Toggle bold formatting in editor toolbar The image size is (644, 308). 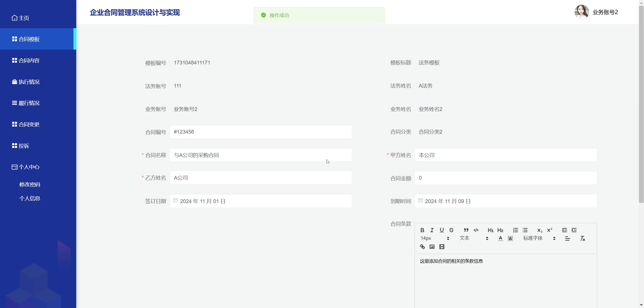(x=422, y=230)
